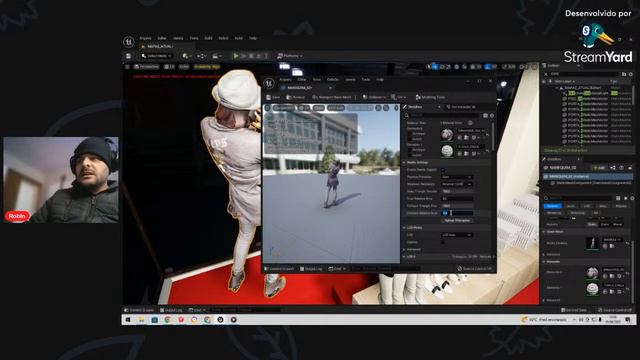Set Mobility to Movable in the main Details panel
This screenshot has width=640, height=360.
coord(618,224)
